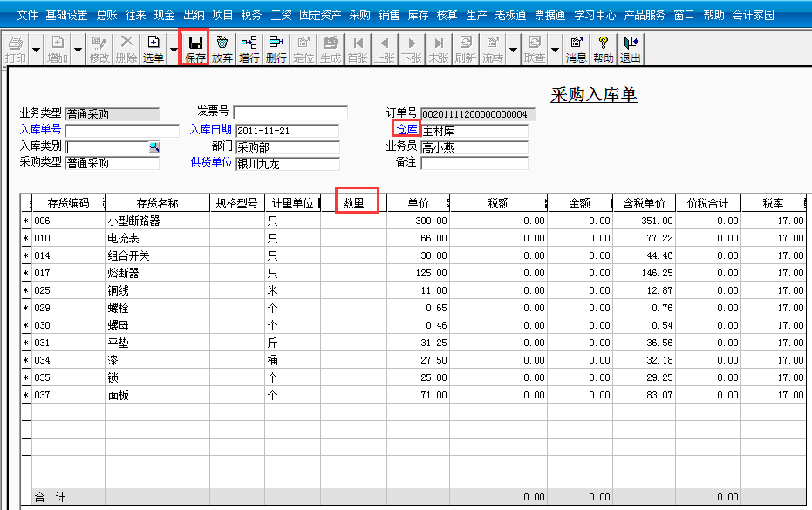The image size is (812, 510).
Task: Click the 数量 column header
Action: (x=353, y=203)
